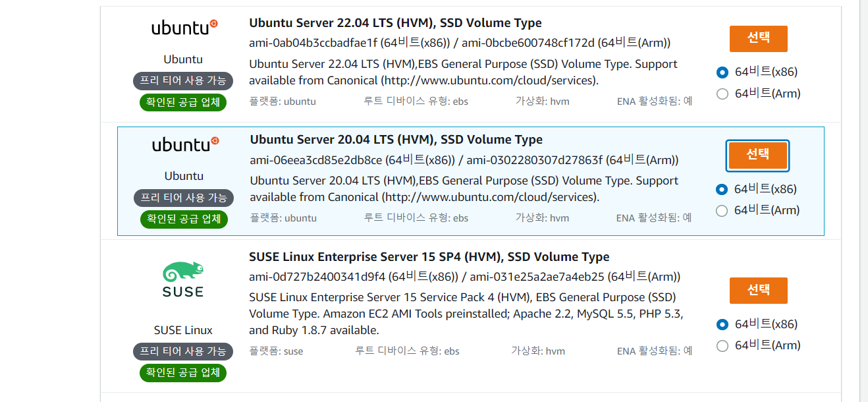This screenshot has height=402, width=868.
Task: Select 64비트(Arm) for Ubuntu Server 22.04
Action: pyautogui.click(x=722, y=94)
